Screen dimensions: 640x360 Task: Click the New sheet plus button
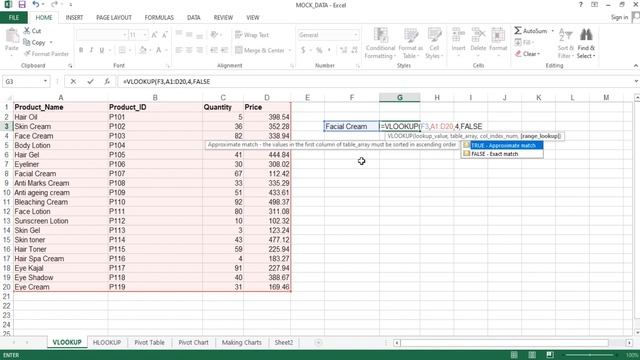click(x=318, y=342)
